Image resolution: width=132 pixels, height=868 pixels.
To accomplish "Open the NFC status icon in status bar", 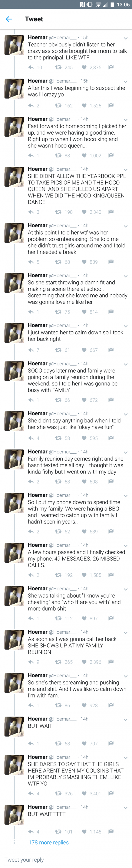I will [x=82, y=5].
